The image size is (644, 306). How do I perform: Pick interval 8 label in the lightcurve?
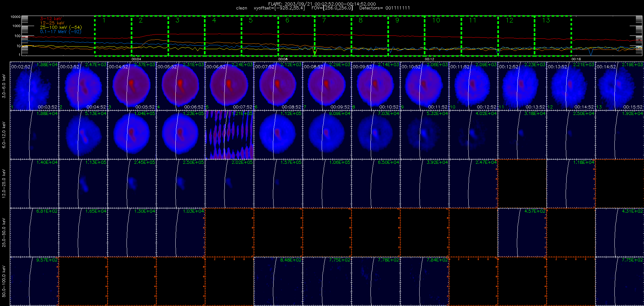360,20
